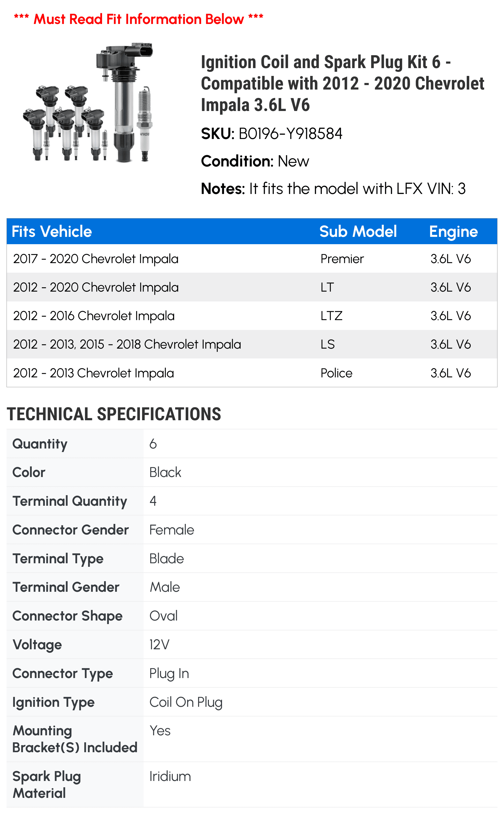Click the Must Read Fit Information notice
504x814 pixels.
(x=138, y=19)
